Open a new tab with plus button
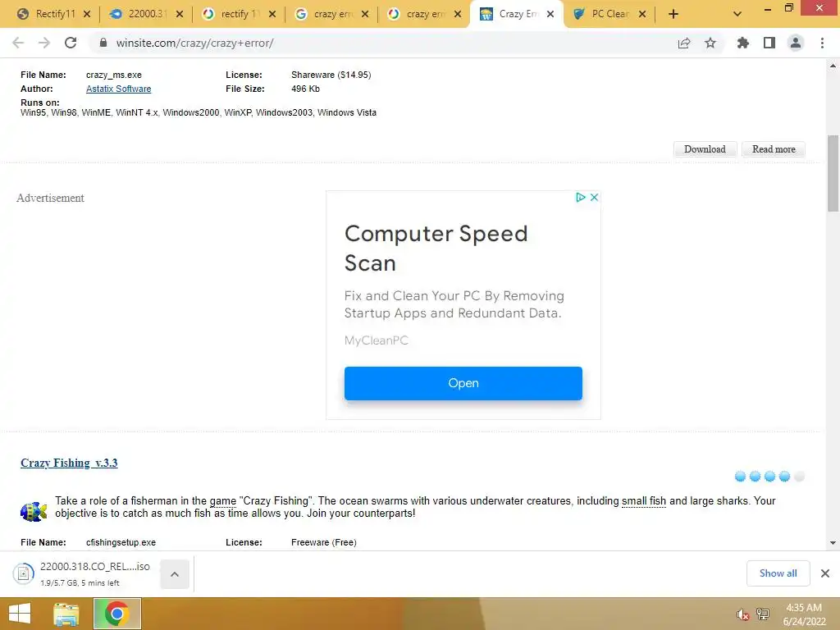This screenshot has width=840, height=630. [x=673, y=15]
